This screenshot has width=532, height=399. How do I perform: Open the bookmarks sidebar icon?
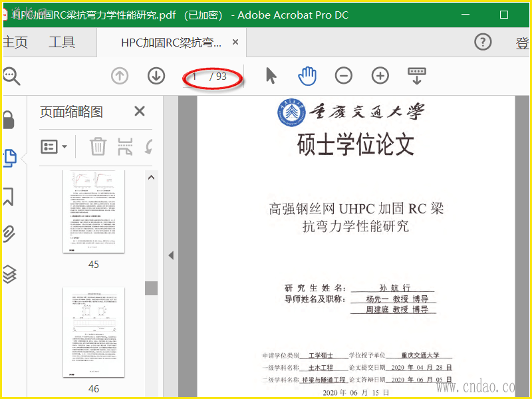pyautogui.click(x=9, y=196)
